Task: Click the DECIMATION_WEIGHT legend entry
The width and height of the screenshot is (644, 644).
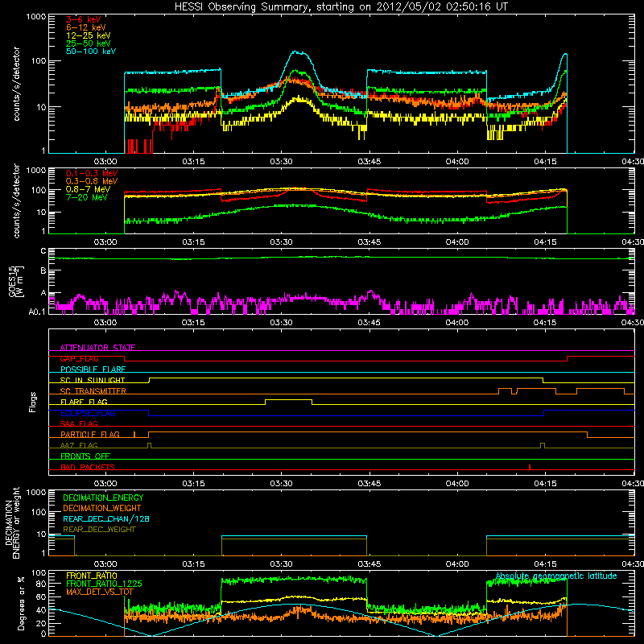Action: pyautogui.click(x=102, y=508)
